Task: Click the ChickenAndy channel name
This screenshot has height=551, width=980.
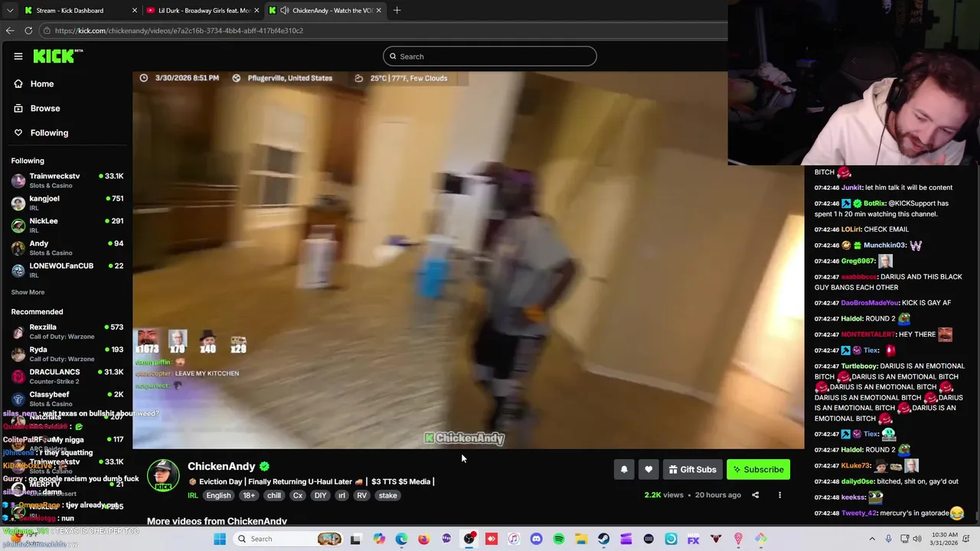Action: 221,466
